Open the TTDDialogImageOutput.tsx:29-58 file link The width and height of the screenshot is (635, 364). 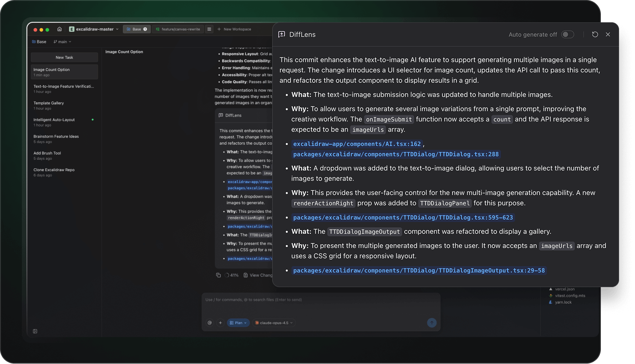click(x=419, y=270)
